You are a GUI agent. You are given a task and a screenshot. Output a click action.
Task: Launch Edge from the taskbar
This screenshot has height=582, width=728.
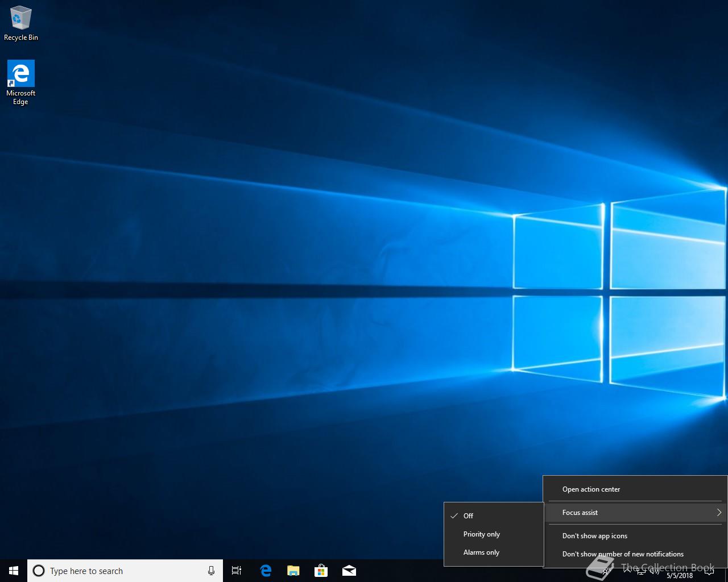click(x=266, y=571)
